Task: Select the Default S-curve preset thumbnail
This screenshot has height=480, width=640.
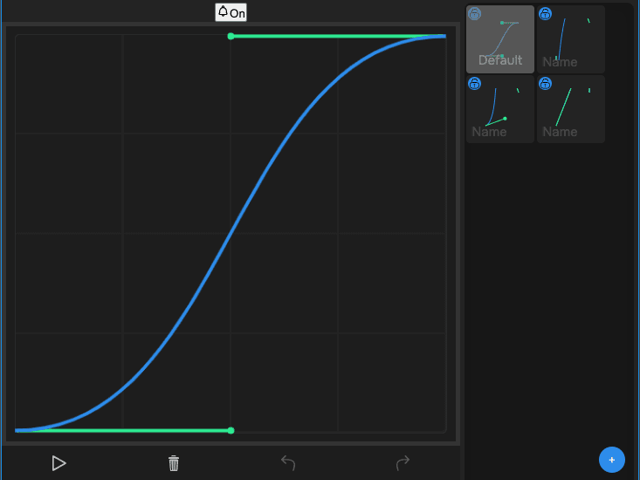Action: click(x=500, y=36)
